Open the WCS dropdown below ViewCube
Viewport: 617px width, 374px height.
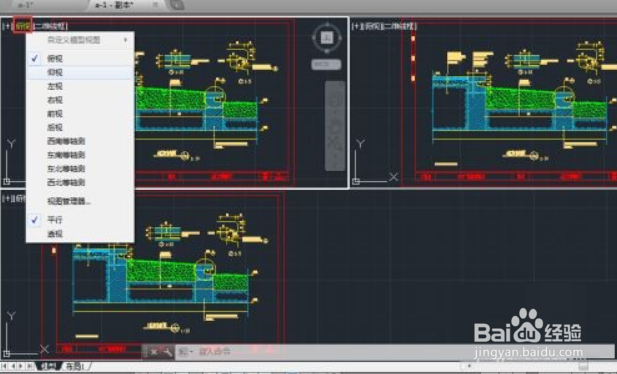(326, 64)
